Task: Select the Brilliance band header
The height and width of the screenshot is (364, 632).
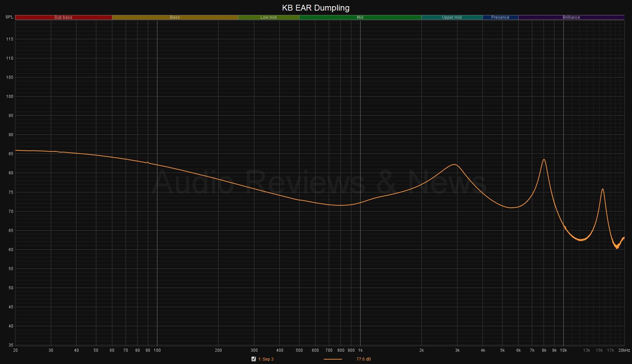Action: point(571,17)
